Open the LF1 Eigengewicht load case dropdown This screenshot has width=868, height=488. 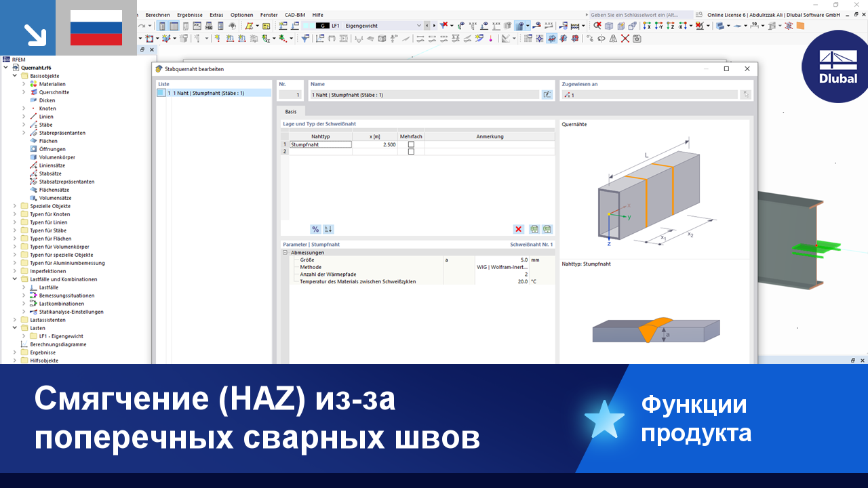click(x=418, y=26)
